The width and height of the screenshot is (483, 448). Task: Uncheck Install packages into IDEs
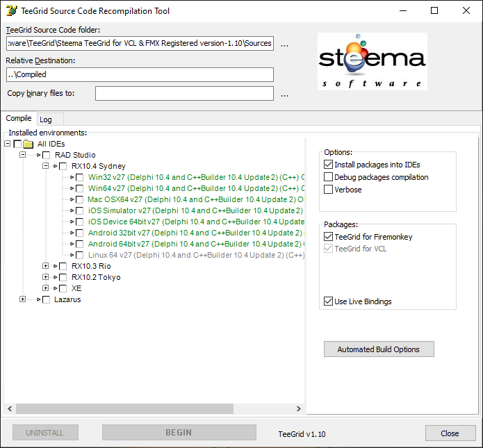coord(328,165)
